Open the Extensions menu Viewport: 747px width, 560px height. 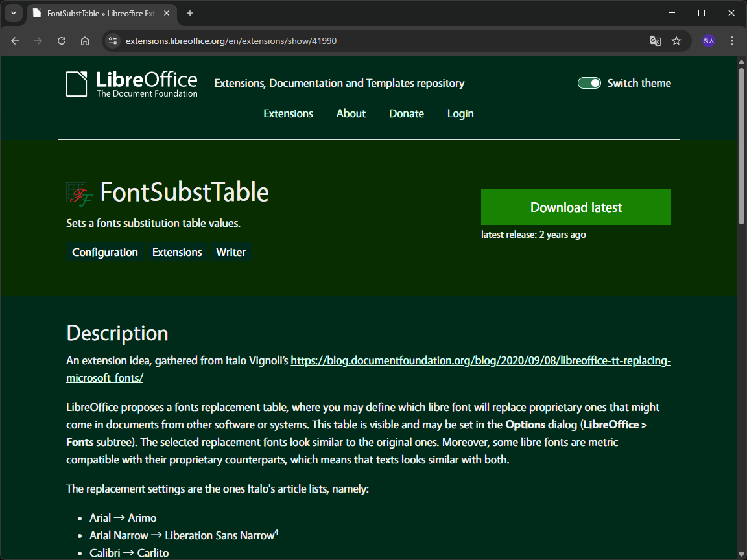[x=288, y=113]
